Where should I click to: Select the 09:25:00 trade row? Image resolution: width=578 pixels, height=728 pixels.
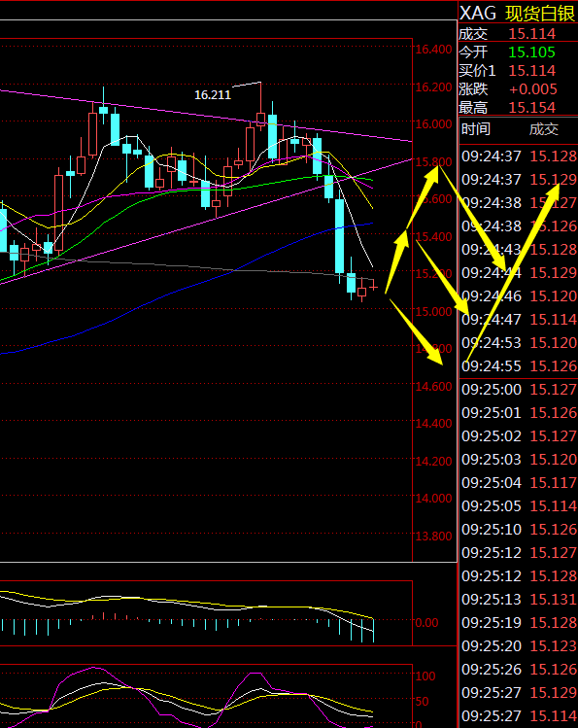click(x=519, y=390)
